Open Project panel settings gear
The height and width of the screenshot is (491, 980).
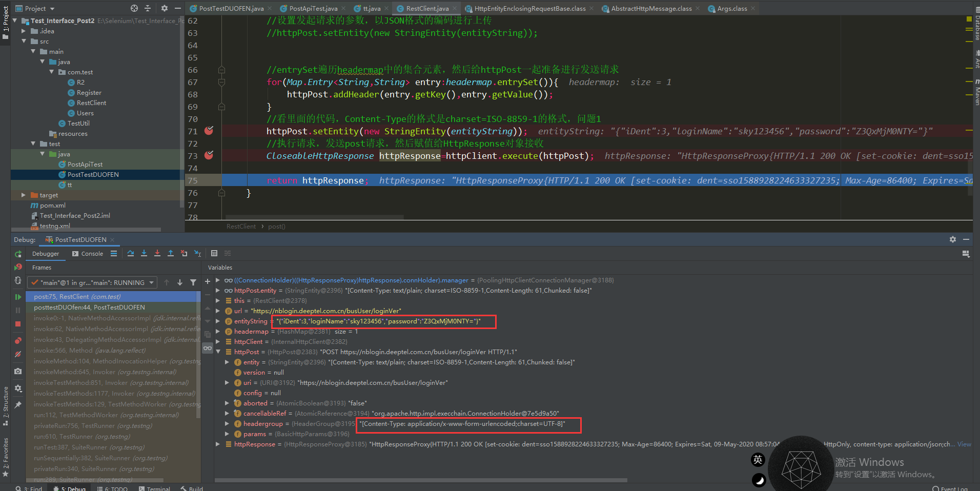tap(165, 8)
